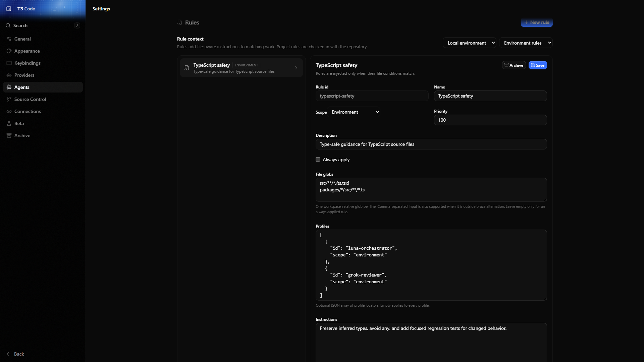The width and height of the screenshot is (644, 362).
Task: Open Keybindings settings section
Action: tap(43, 63)
